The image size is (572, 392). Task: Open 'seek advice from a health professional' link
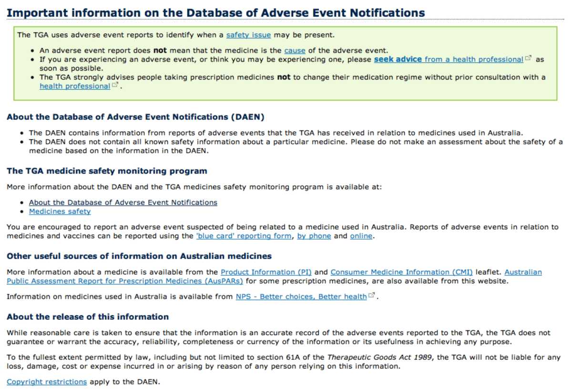point(448,60)
